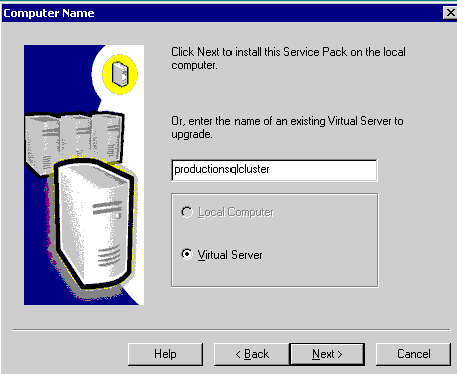Proceed with the Next button
This screenshot has height=374, width=457.
pyautogui.click(x=327, y=354)
